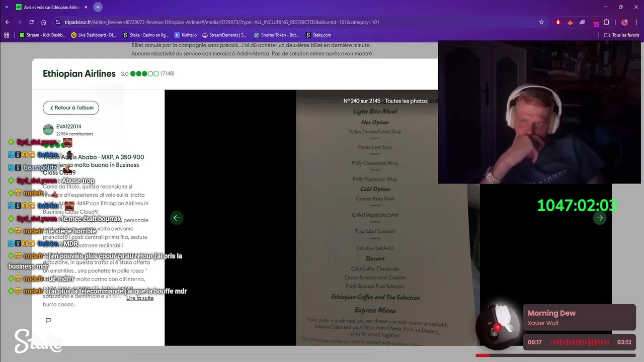Click the (7148) review count
This screenshot has width=644, height=362.
(x=168, y=74)
